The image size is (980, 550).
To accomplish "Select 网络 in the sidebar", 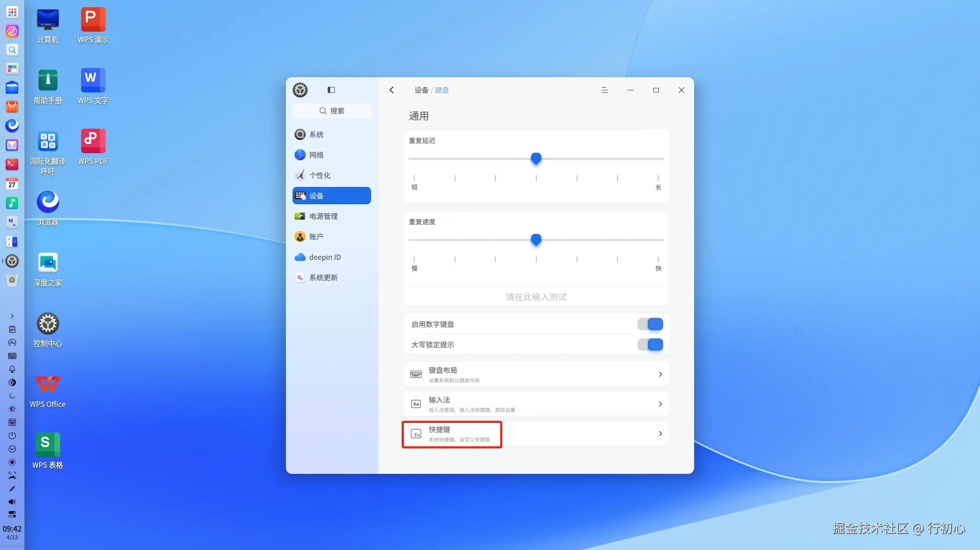I will point(332,155).
